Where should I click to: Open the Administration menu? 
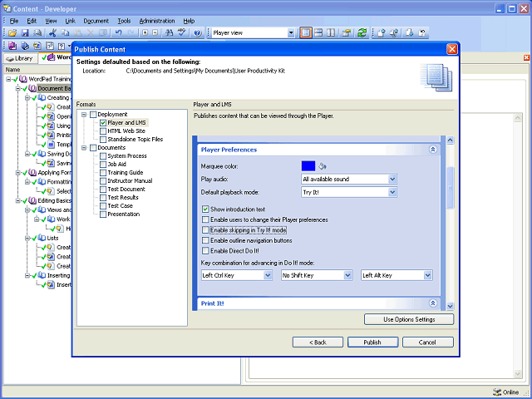(157, 21)
